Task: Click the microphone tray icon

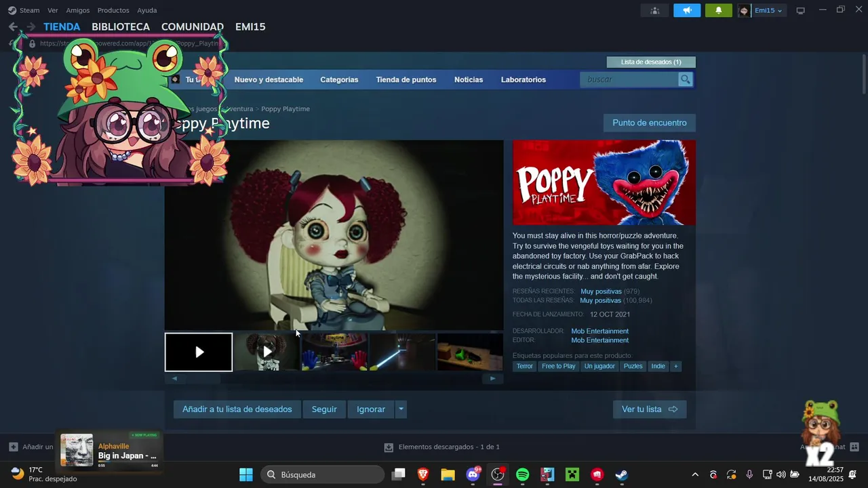Action: point(749,474)
